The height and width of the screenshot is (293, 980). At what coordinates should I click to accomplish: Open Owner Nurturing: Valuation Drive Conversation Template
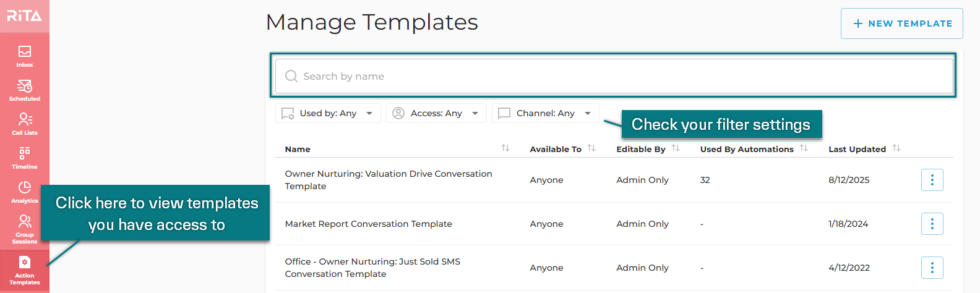coord(389,180)
